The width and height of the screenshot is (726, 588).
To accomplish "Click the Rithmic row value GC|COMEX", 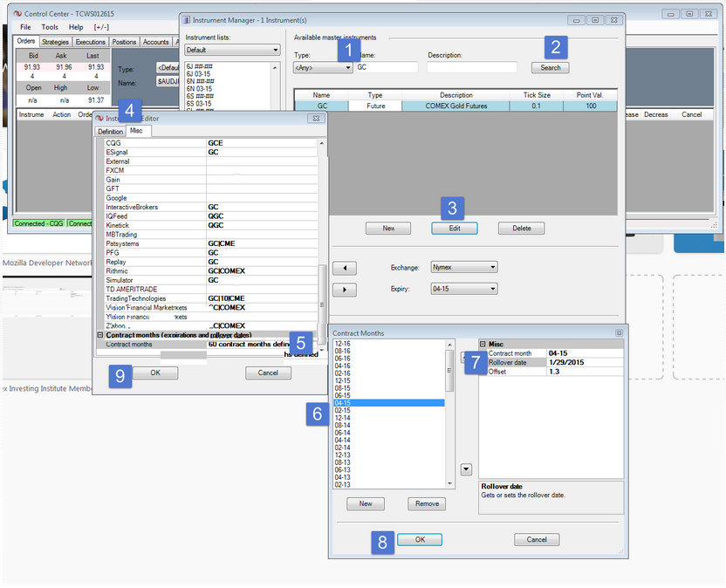I will coord(262,270).
